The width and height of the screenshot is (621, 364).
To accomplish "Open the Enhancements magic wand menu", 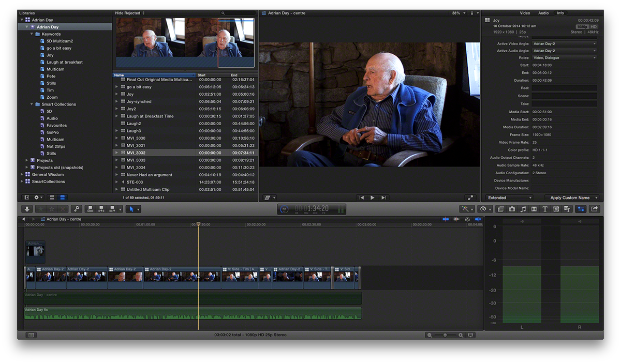I will 467,209.
